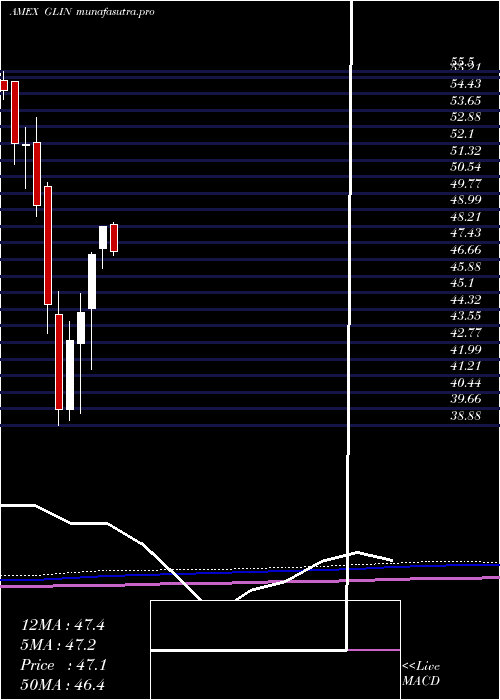Click the 44.32 price axis label
Viewport: 500px width, 700px height.
465,300
